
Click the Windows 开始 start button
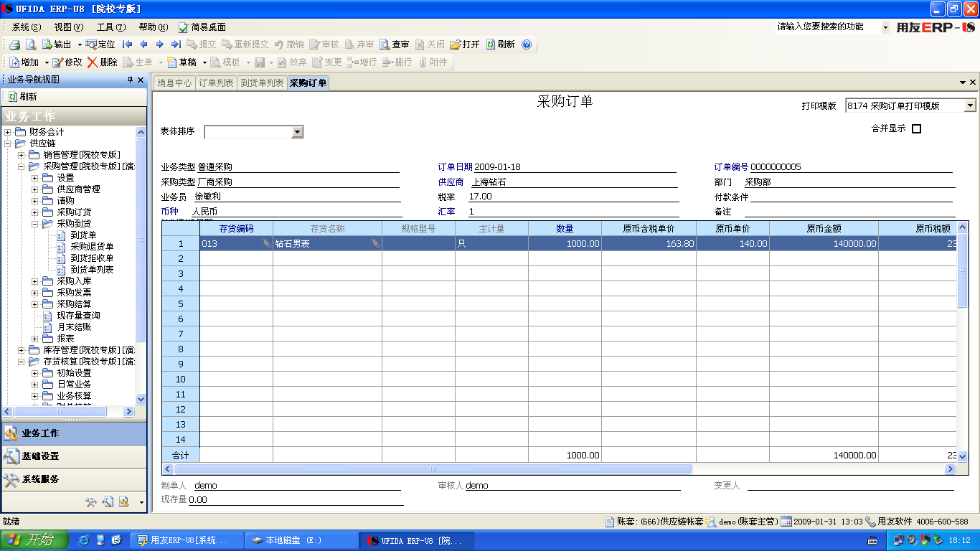[x=34, y=540]
